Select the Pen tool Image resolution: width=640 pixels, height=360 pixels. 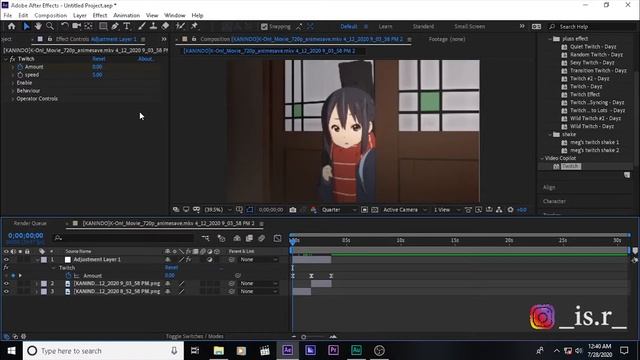pyautogui.click(x=115, y=27)
